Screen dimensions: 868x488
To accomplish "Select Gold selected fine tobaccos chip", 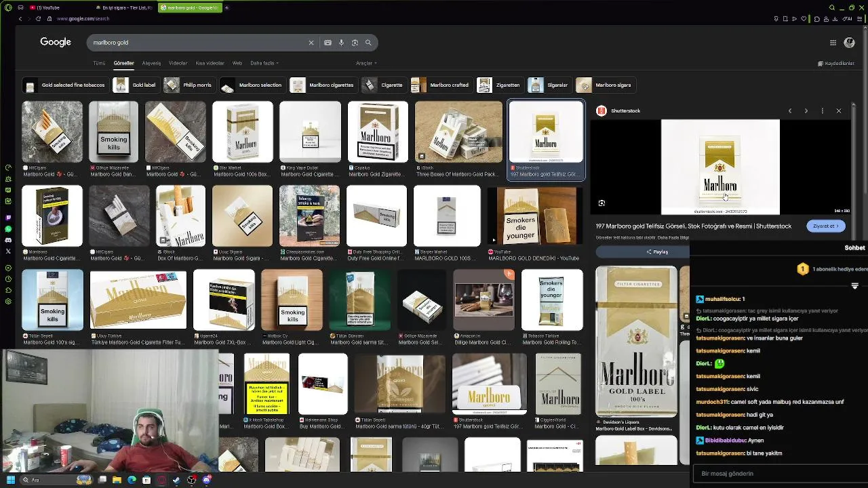I will 65,85.
